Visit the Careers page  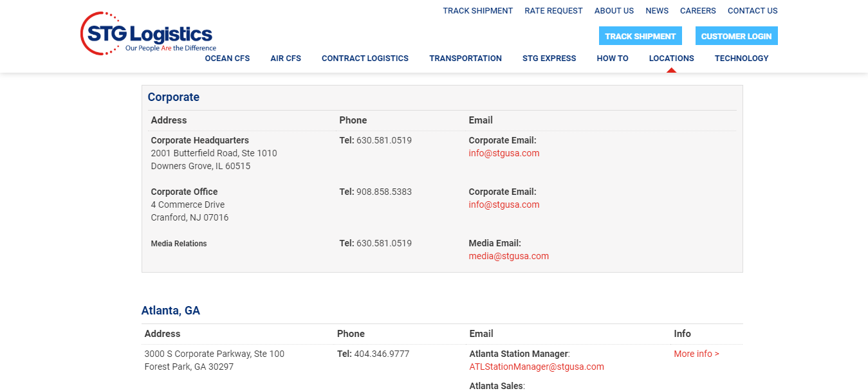pyautogui.click(x=698, y=11)
